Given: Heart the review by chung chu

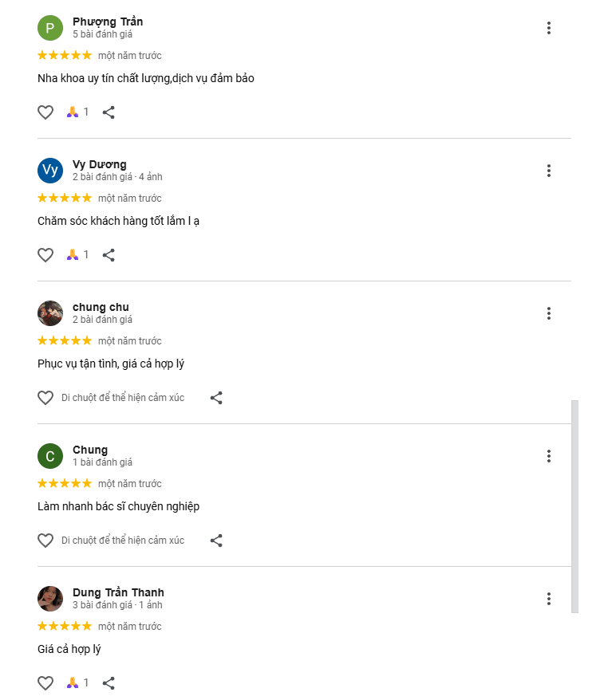Looking at the screenshot, I should (x=45, y=398).
